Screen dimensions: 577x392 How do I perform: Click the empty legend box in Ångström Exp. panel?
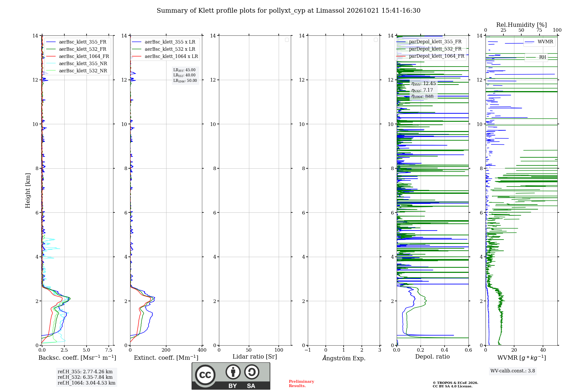pos(376,40)
